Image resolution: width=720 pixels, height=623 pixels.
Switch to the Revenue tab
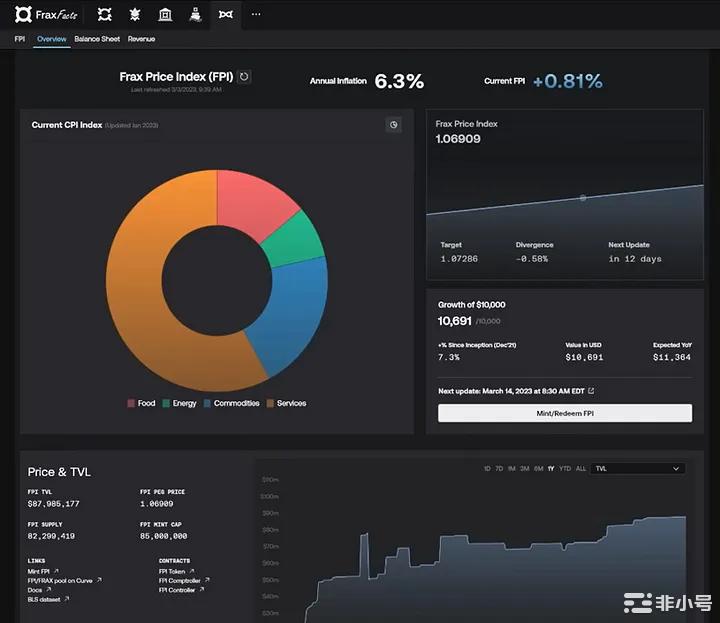(141, 39)
